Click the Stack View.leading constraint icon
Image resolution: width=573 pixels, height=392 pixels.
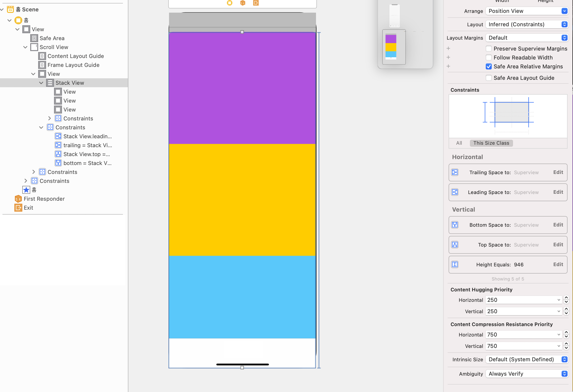[58, 136]
